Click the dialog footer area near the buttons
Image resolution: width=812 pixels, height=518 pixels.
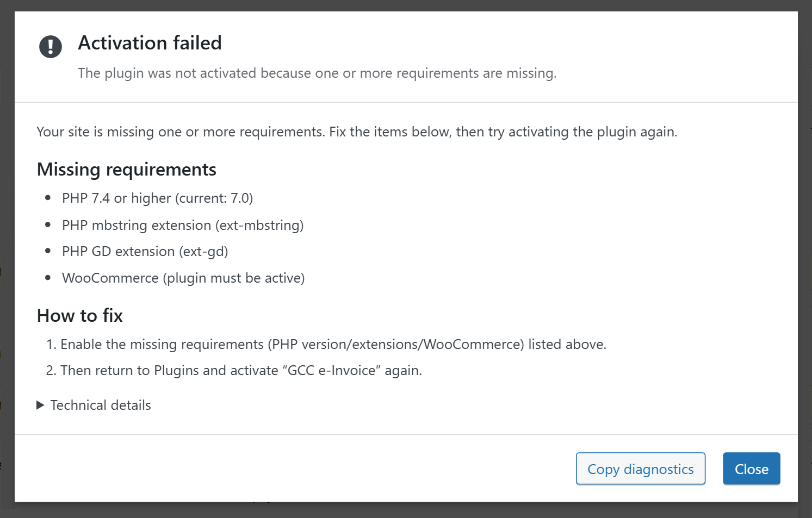coord(381,469)
